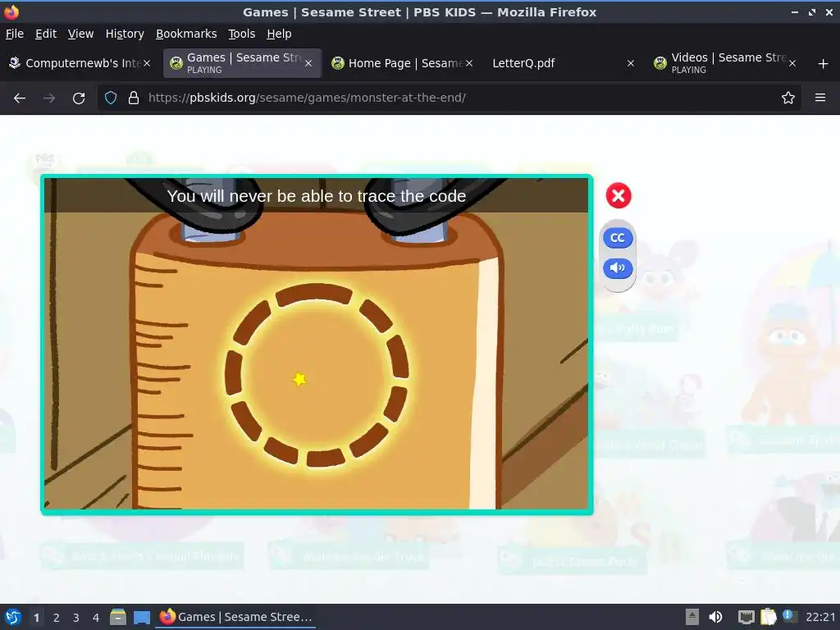This screenshot has height=630, width=840.
Task: Click the show desktop taskbar icon
Action: click(142, 618)
